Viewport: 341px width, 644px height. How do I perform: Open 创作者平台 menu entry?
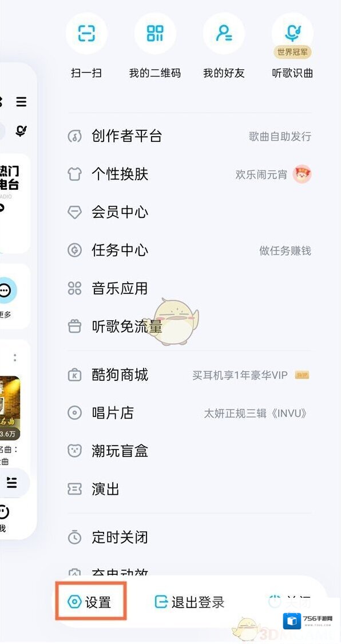189,136
